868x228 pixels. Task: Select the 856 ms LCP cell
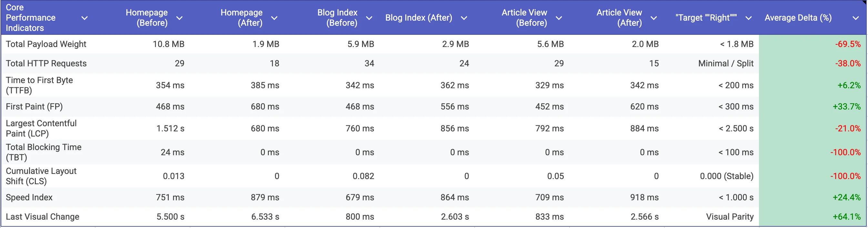coord(455,128)
